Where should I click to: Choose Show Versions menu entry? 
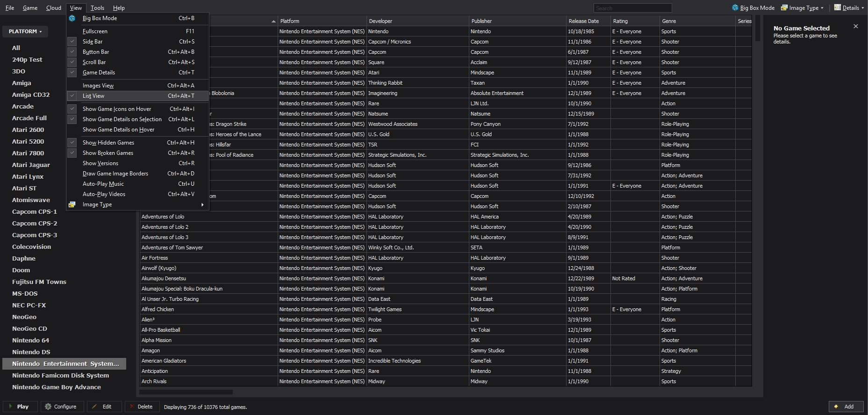point(138,163)
